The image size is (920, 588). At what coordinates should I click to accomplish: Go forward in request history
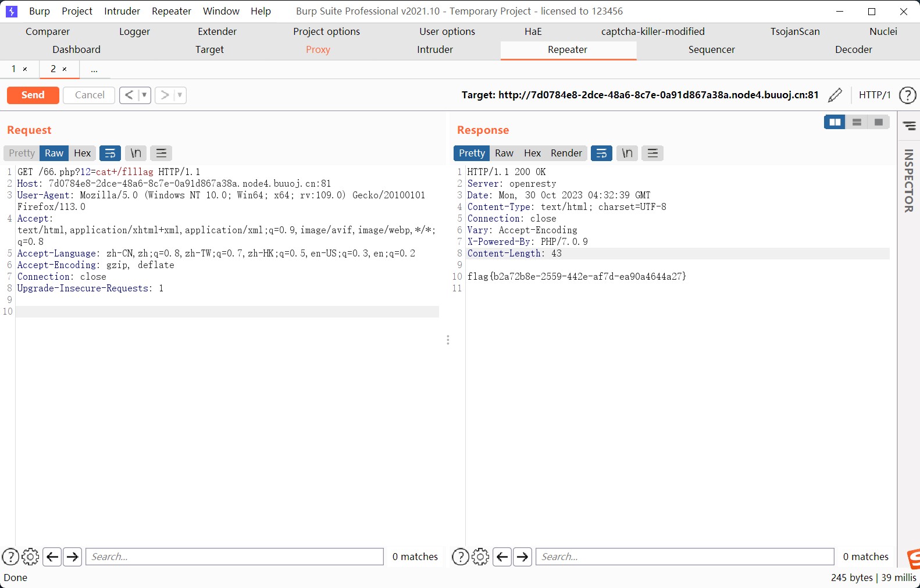[165, 95]
